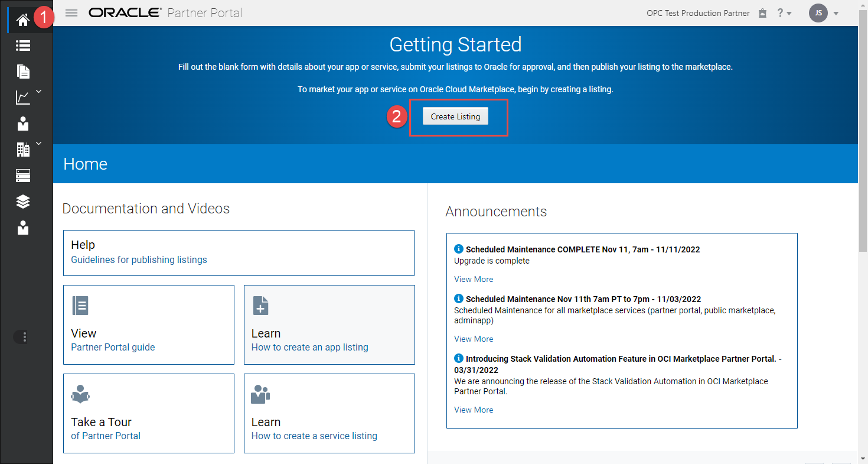Open the JS user avatar
This screenshot has width=868, height=464.
click(818, 13)
